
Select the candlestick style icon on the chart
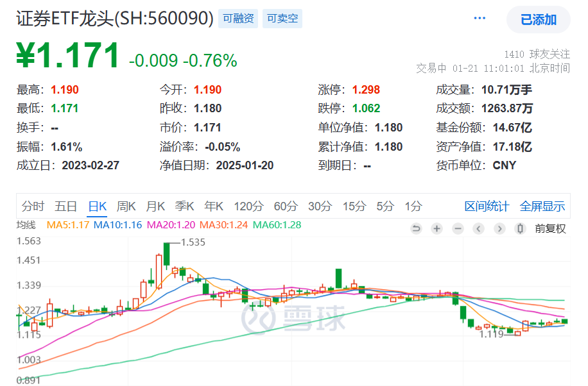[x=520, y=228]
